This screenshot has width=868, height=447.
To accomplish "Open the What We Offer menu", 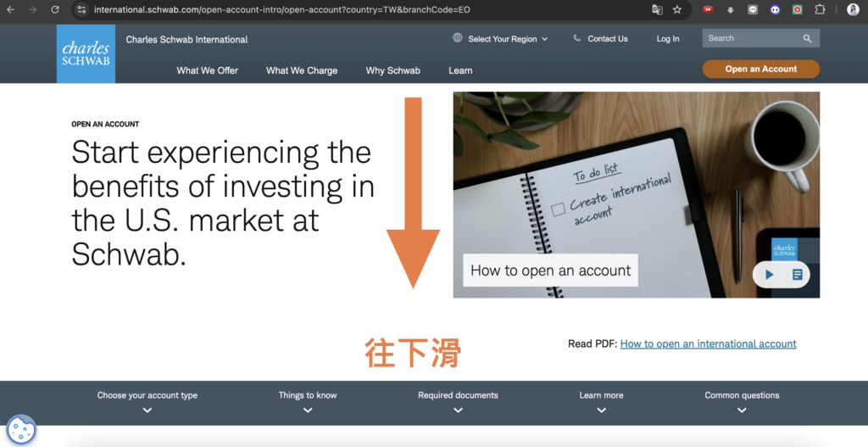I will tap(207, 70).
